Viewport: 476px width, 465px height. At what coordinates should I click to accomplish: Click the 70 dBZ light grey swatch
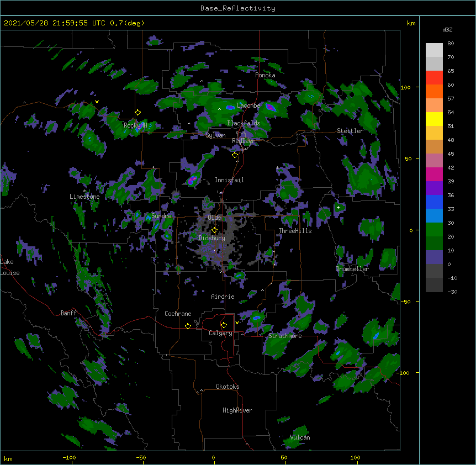[434, 64]
